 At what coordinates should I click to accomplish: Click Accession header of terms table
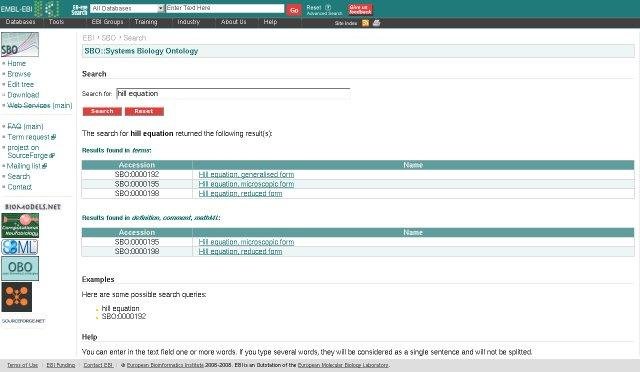click(x=137, y=165)
